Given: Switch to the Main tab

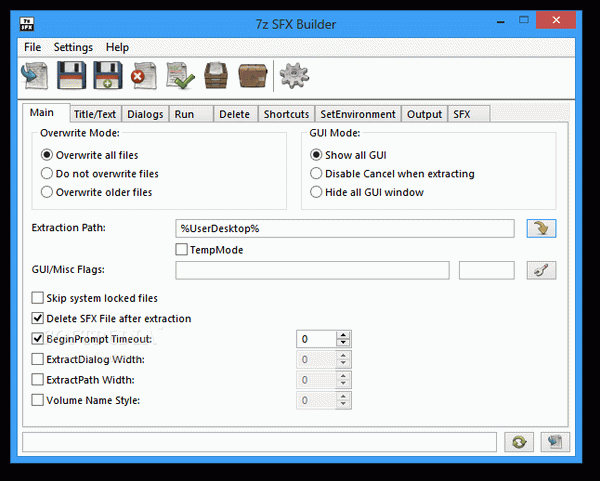Looking at the screenshot, I should pyautogui.click(x=46, y=113).
